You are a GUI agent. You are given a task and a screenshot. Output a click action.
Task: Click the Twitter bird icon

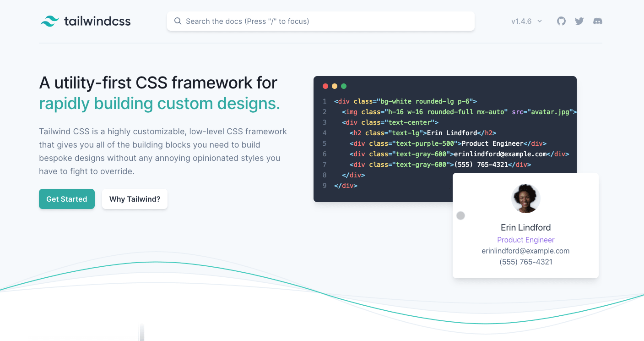pos(579,21)
